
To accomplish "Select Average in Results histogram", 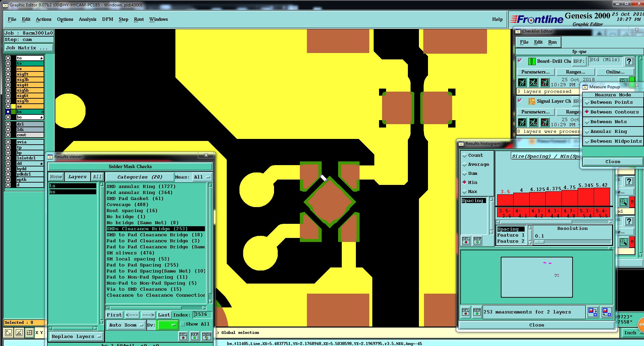I will (476, 164).
